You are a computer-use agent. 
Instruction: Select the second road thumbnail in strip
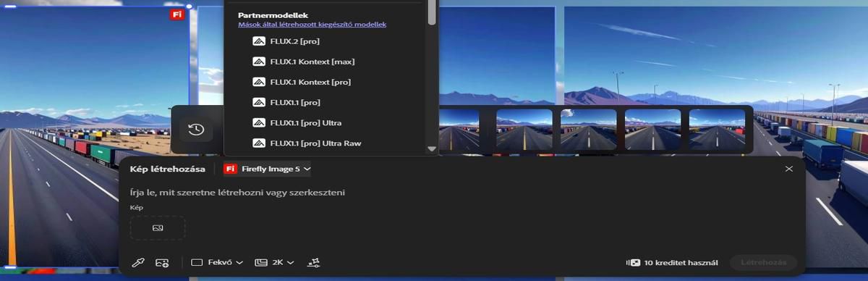click(524, 129)
